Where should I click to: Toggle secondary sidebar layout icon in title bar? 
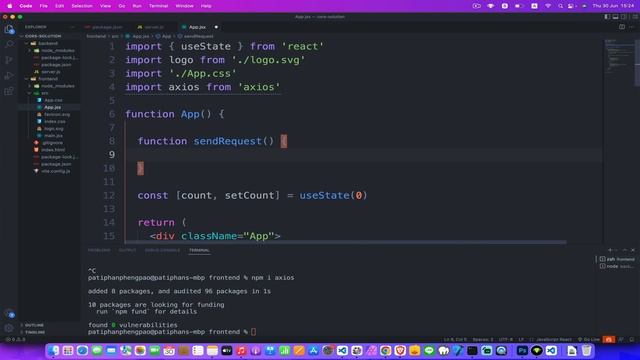(623, 17)
